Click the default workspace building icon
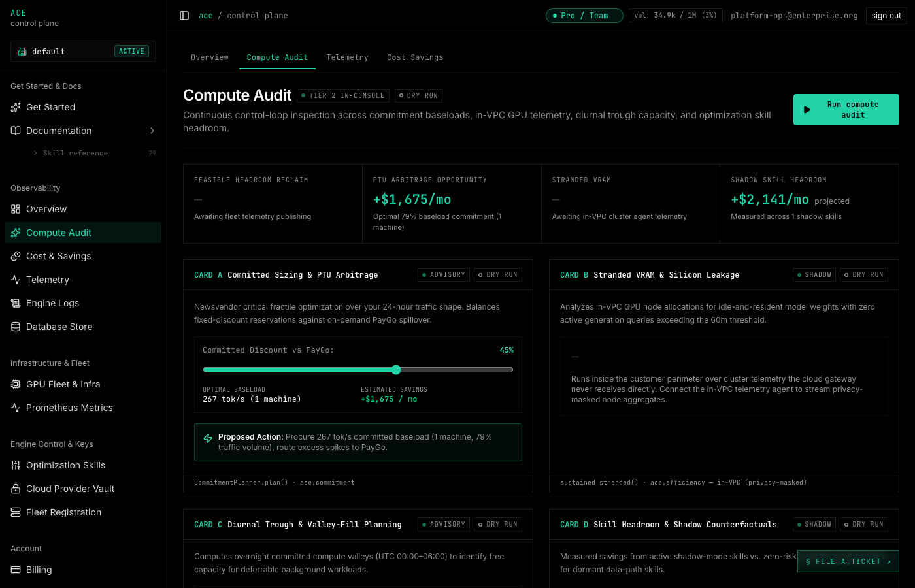This screenshot has width=915, height=588. [x=22, y=52]
